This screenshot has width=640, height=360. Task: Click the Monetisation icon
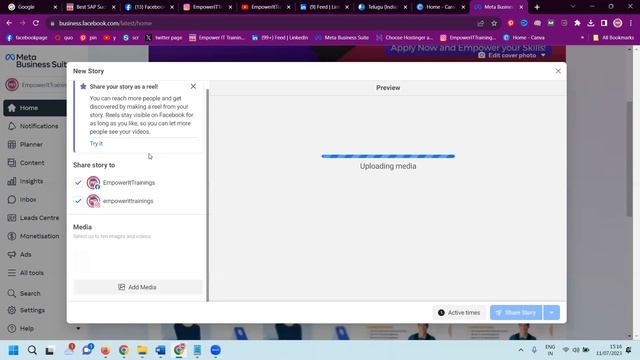tap(12, 236)
